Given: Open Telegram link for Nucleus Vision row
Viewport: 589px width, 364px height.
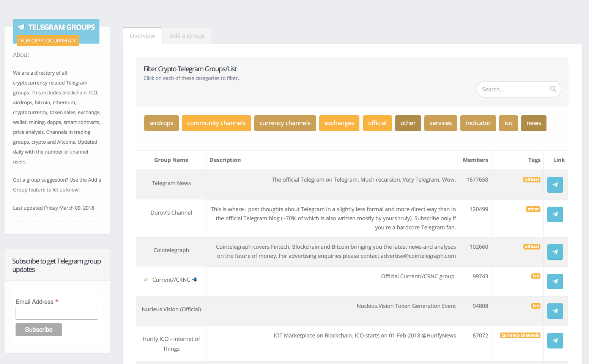Looking at the screenshot, I should coord(555,311).
